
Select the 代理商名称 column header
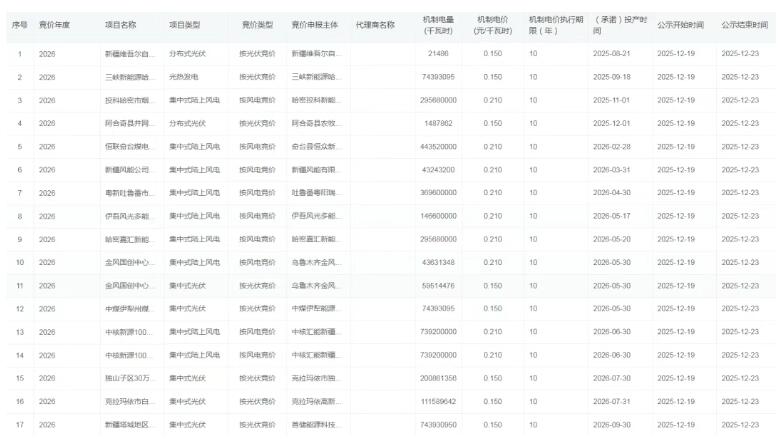375,23
